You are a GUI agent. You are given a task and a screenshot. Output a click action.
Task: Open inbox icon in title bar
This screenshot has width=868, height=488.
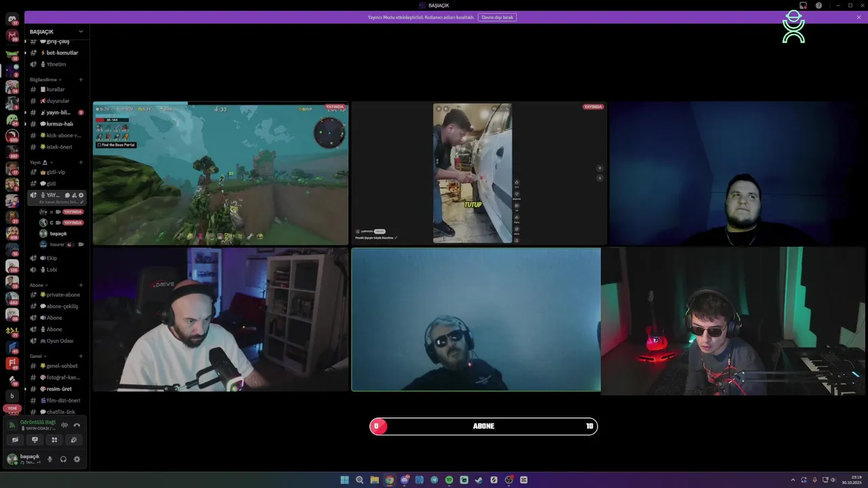point(803,5)
